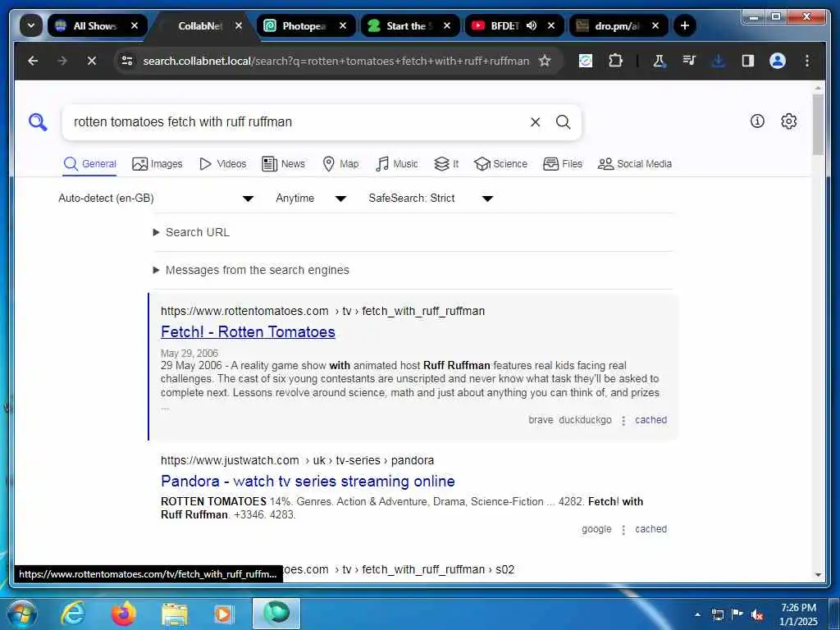Switch to Map category
840x630 pixels.
(x=340, y=164)
